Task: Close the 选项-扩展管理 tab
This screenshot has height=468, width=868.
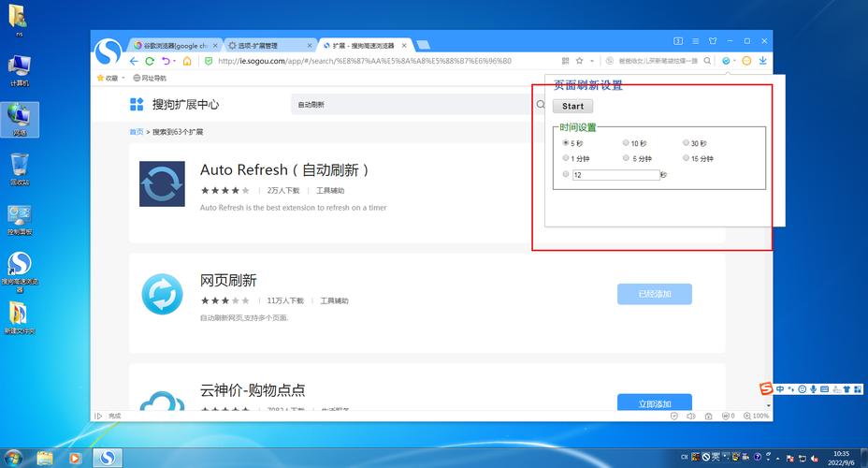Action: pos(310,46)
